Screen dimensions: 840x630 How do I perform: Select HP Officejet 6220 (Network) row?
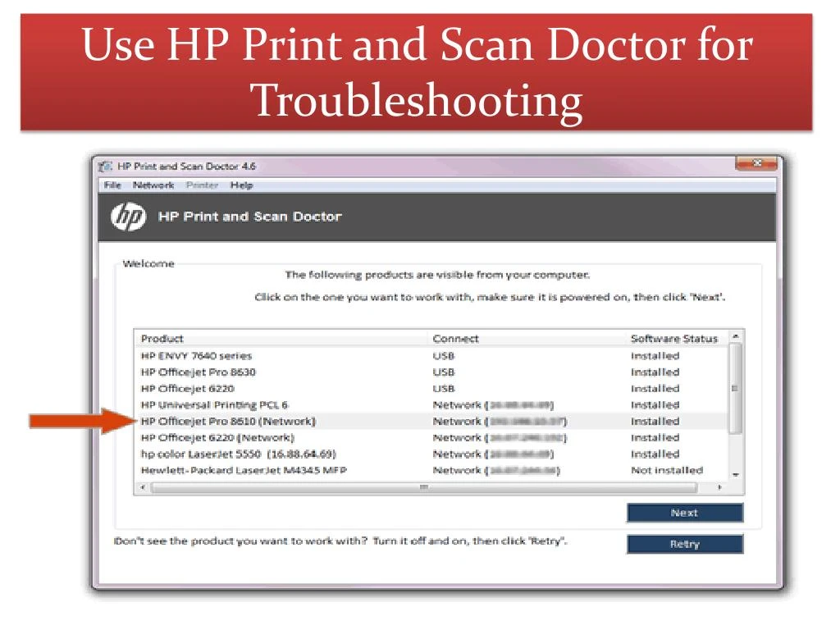tap(431, 438)
